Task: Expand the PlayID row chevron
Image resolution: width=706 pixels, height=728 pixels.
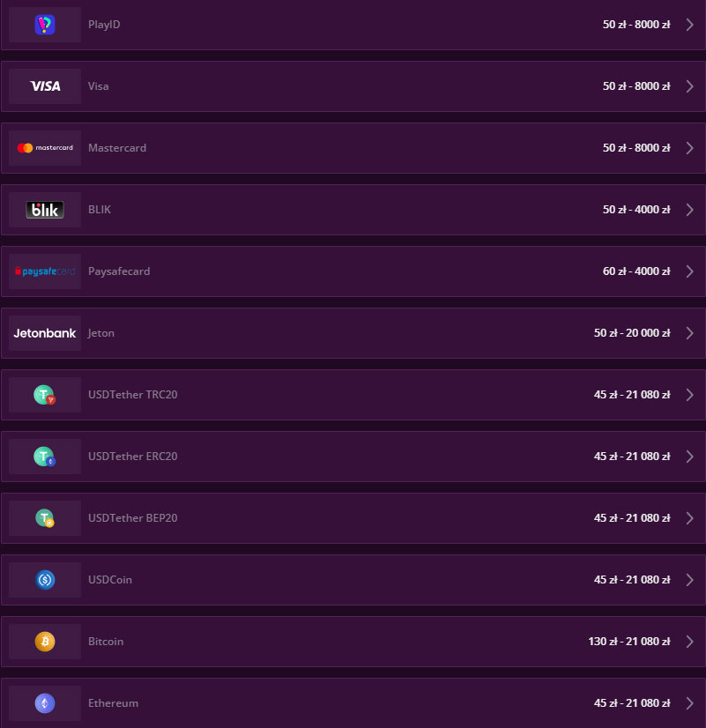Action: [690, 25]
